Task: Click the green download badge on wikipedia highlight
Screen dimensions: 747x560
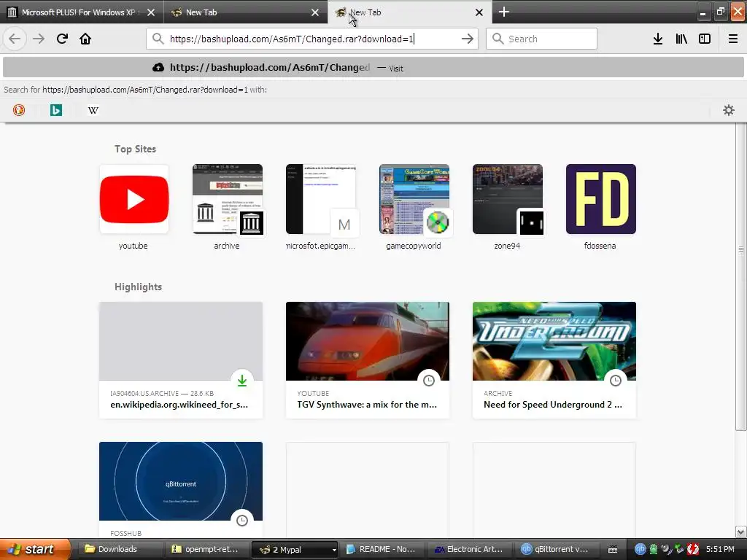Action: pyautogui.click(x=242, y=381)
